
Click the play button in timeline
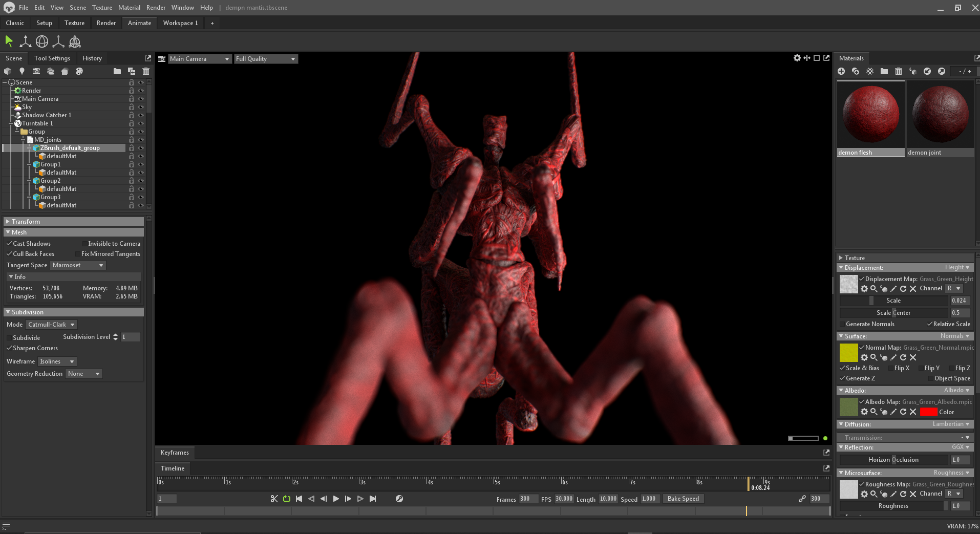(x=336, y=499)
